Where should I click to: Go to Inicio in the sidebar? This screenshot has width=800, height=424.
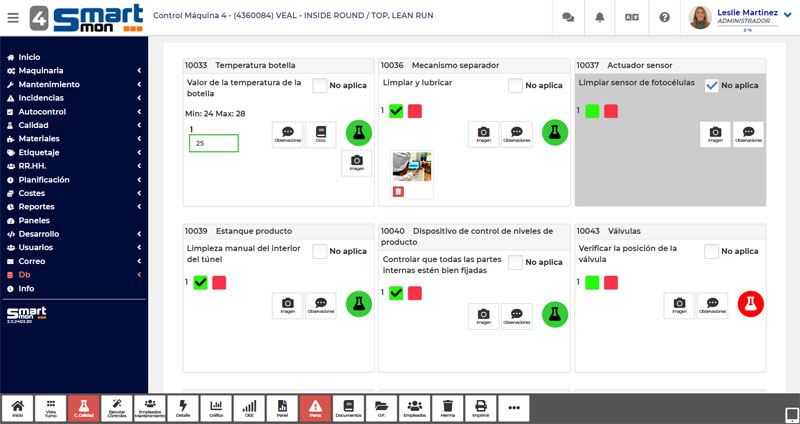(x=29, y=57)
